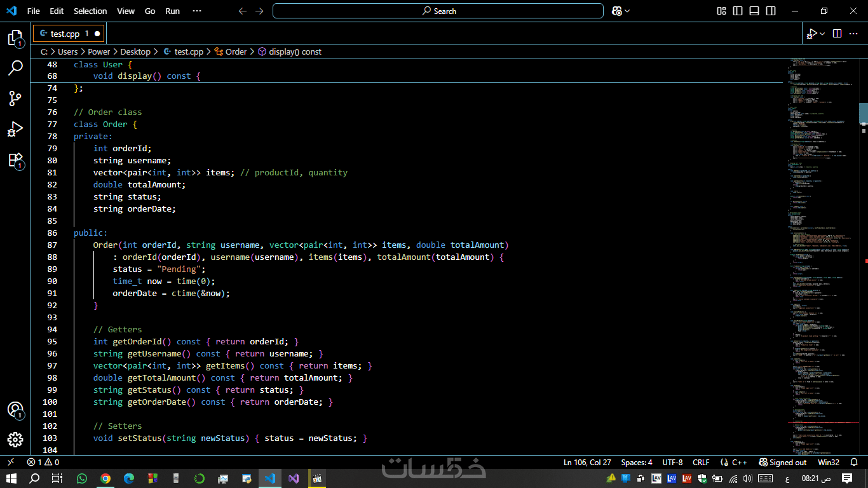Image resolution: width=868 pixels, height=488 pixels.
Task: Open the Source Control view
Action: (15, 98)
